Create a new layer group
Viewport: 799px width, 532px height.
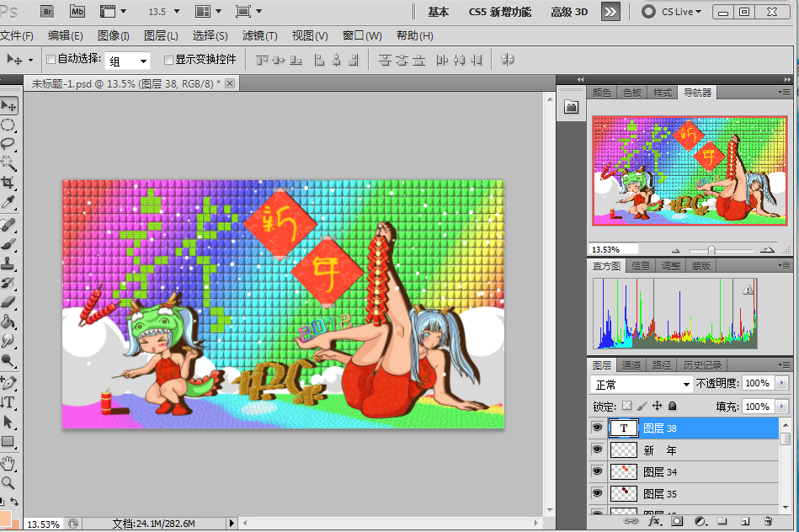[722, 521]
